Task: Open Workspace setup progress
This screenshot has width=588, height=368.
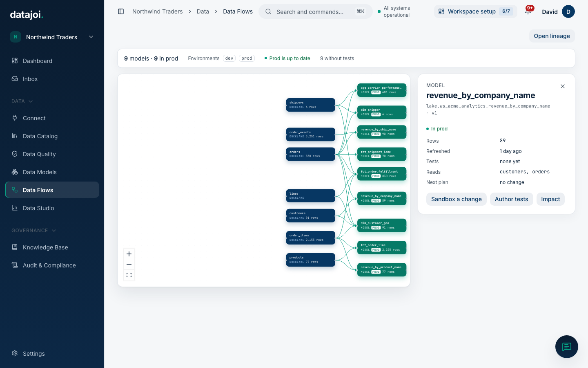Action: pyautogui.click(x=476, y=11)
